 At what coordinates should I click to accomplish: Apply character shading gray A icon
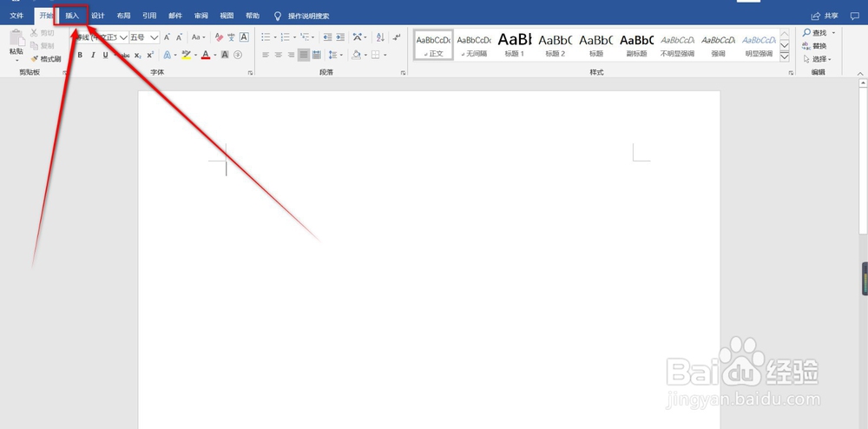225,55
